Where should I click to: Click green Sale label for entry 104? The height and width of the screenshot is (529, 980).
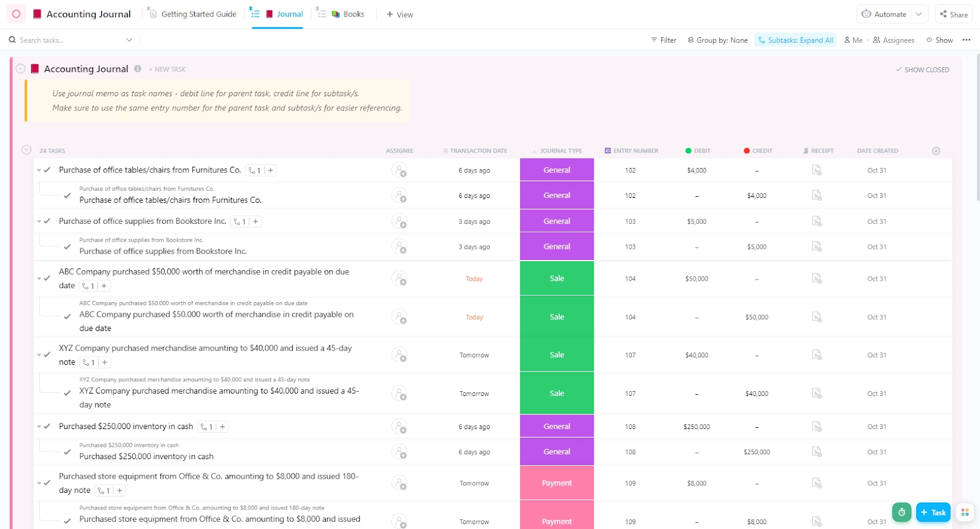tap(557, 278)
